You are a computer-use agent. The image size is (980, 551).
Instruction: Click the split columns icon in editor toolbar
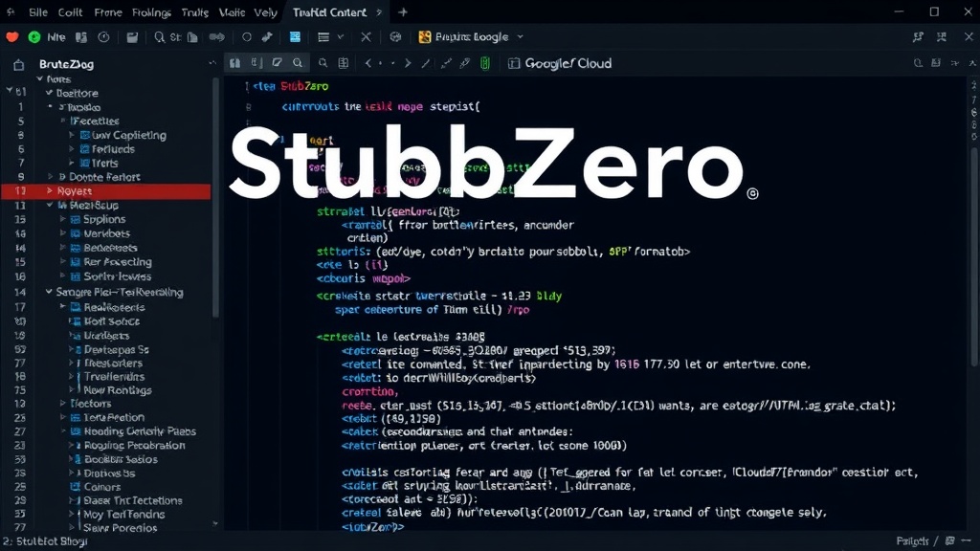pyautogui.click(x=344, y=63)
